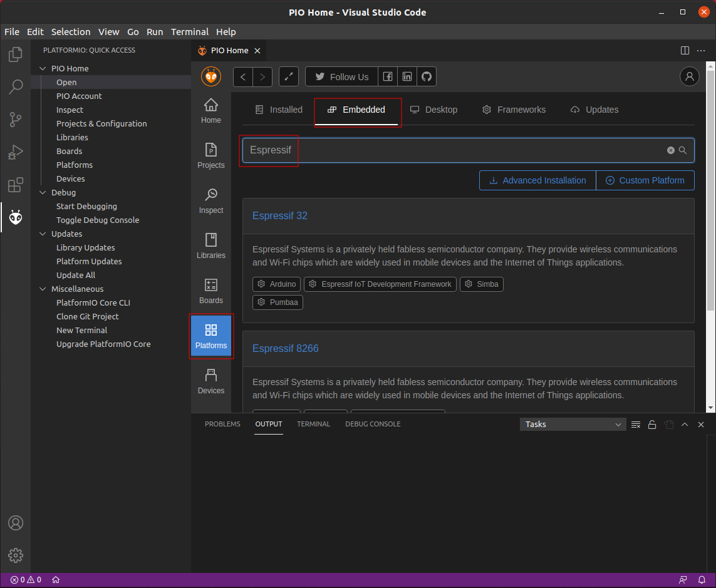Toggle output scroll lock
716x588 pixels.
tap(652, 425)
